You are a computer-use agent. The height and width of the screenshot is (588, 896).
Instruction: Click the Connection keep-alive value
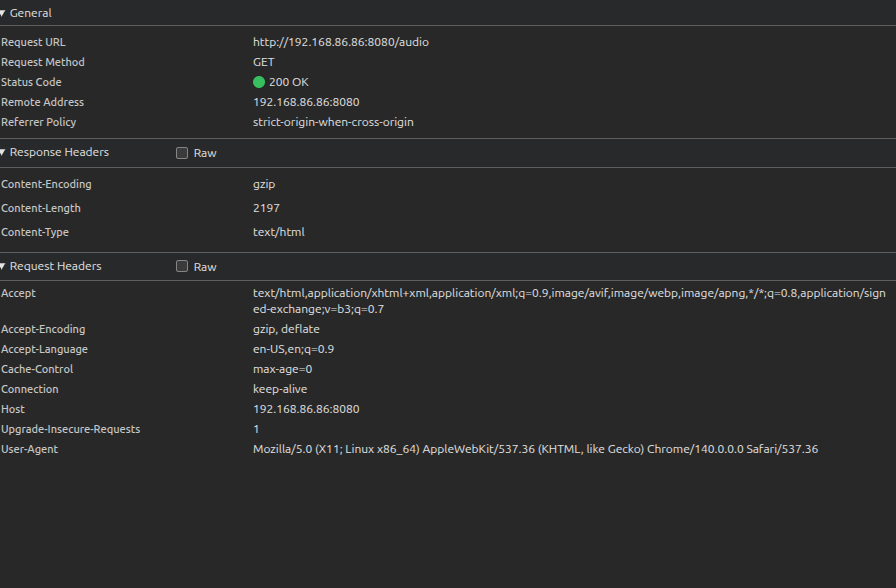tap(280, 389)
